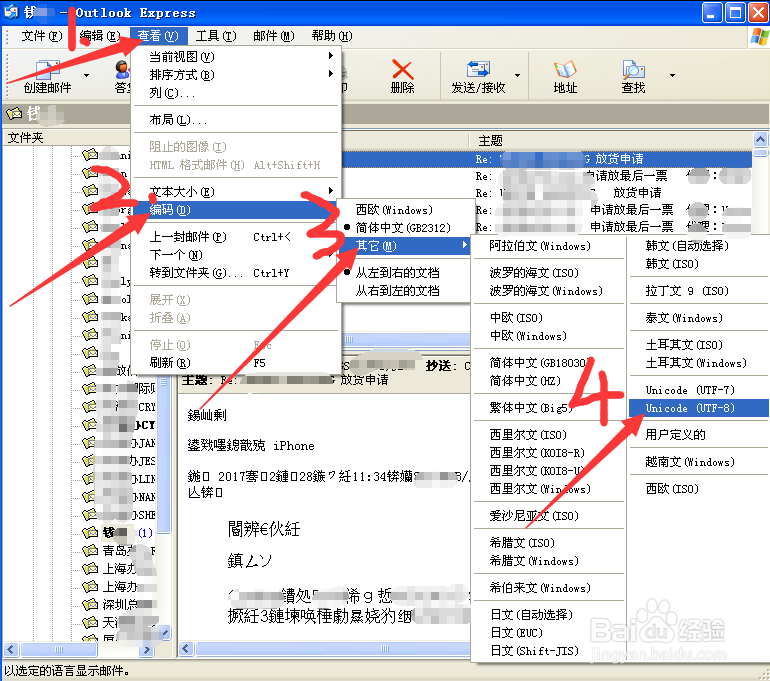Select 希伯来文(Windows) encoding
This screenshot has height=681, width=770.
[x=549, y=588]
